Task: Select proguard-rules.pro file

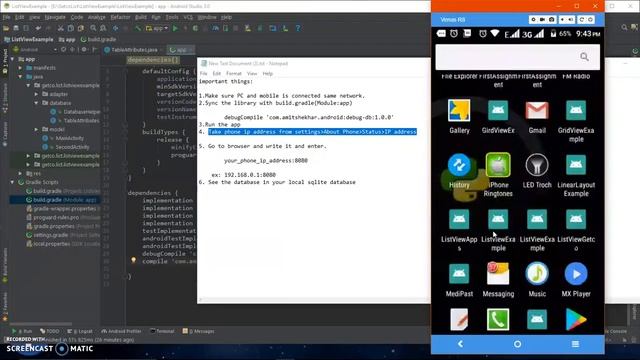Action: tap(62, 218)
